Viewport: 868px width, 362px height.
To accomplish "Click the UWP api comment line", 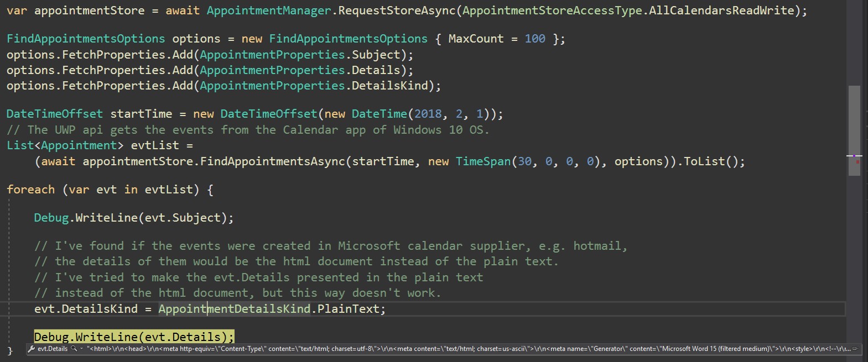I will [x=248, y=130].
